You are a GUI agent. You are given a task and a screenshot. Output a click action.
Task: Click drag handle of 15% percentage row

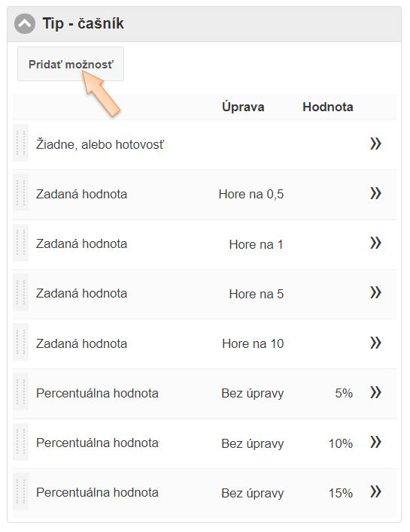[21, 491]
